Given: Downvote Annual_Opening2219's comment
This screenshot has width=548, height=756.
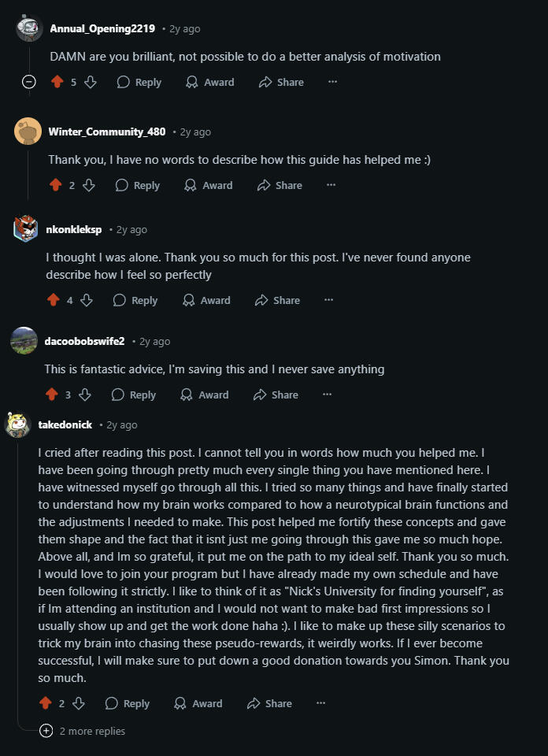Looking at the screenshot, I should pyautogui.click(x=91, y=82).
